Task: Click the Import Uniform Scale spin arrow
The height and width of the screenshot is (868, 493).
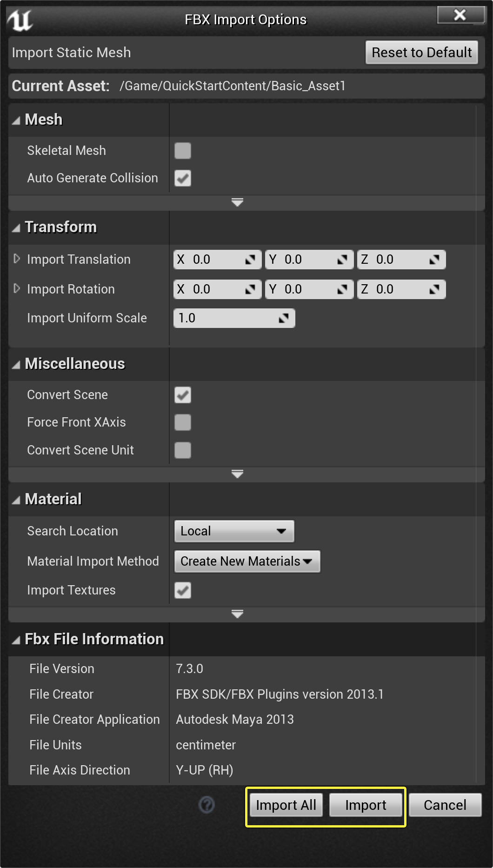Action: [x=284, y=318]
